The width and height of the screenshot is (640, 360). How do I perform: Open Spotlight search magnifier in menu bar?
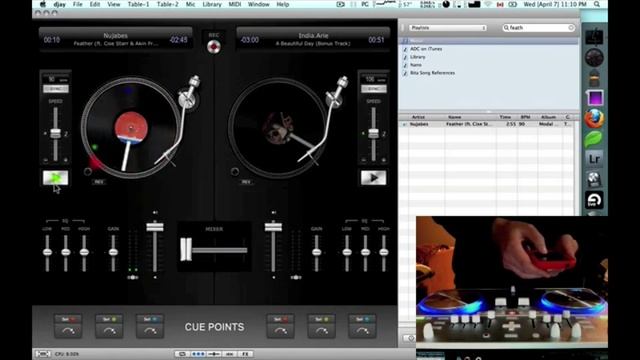click(x=597, y=4)
